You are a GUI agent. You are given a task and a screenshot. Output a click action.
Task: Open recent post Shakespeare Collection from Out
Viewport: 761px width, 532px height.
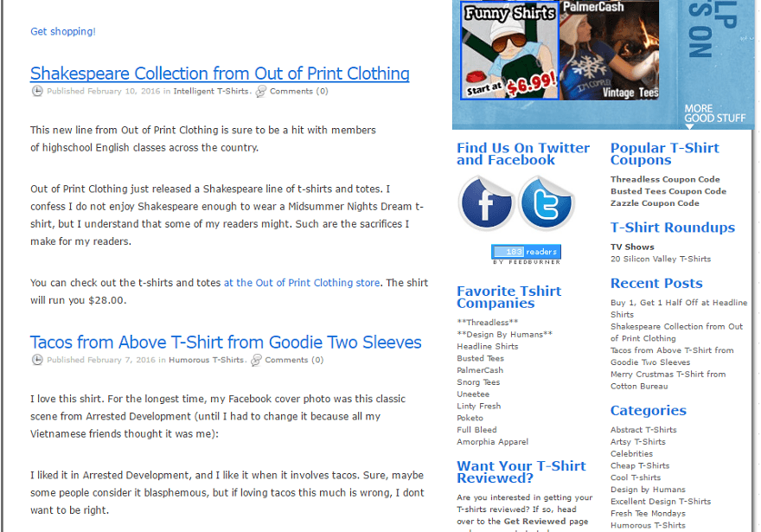(x=676, y=332)
